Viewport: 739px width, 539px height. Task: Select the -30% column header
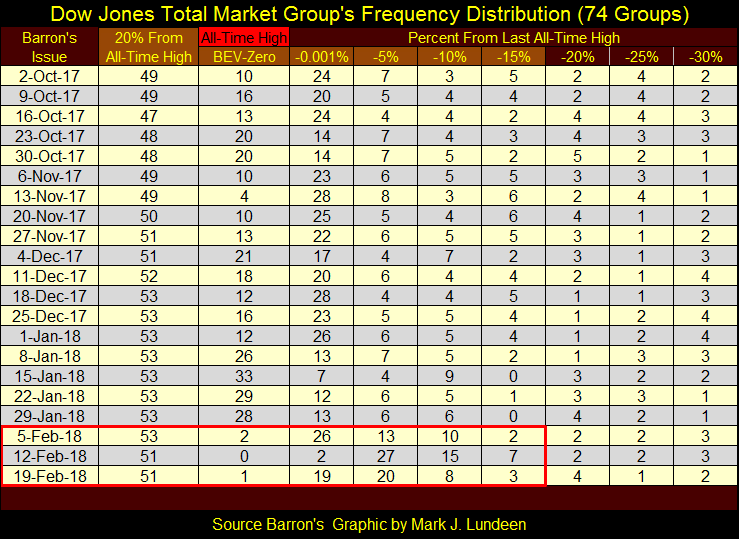pyautogui.click(x=703, y=56)
